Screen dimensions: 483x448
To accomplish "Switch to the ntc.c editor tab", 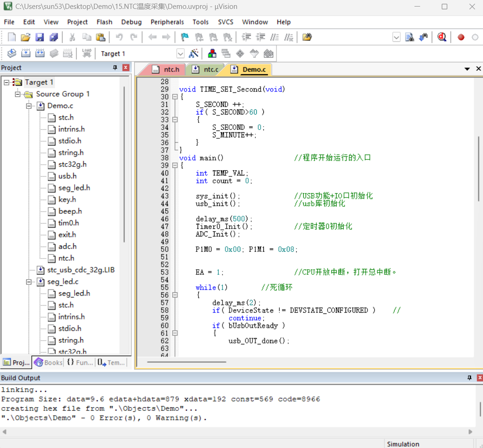I will 206,69.
